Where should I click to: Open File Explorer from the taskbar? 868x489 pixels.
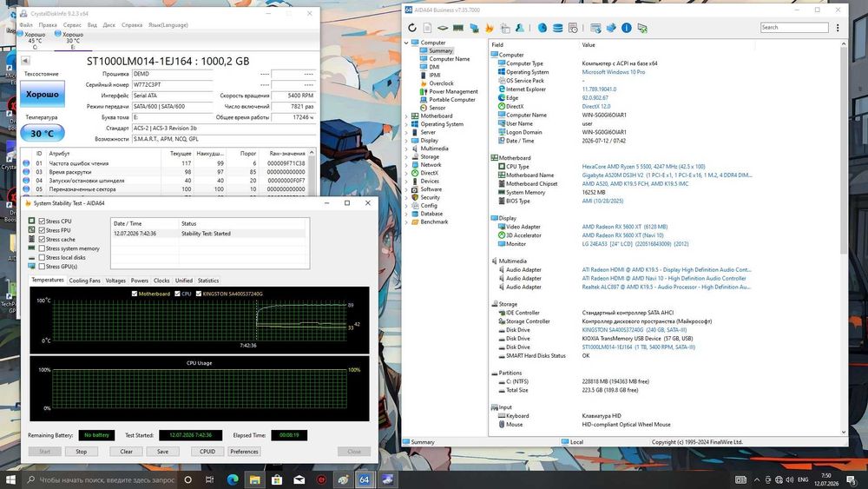point(254,479)
